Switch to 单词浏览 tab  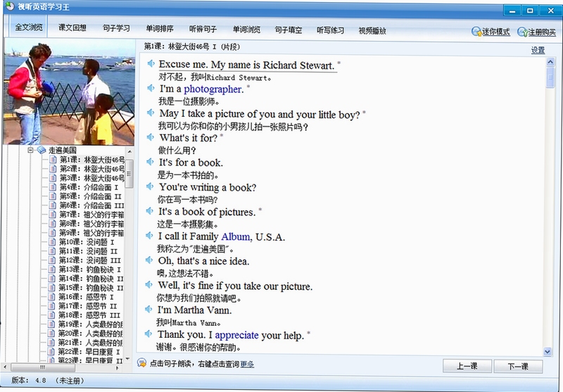[246, 29]
